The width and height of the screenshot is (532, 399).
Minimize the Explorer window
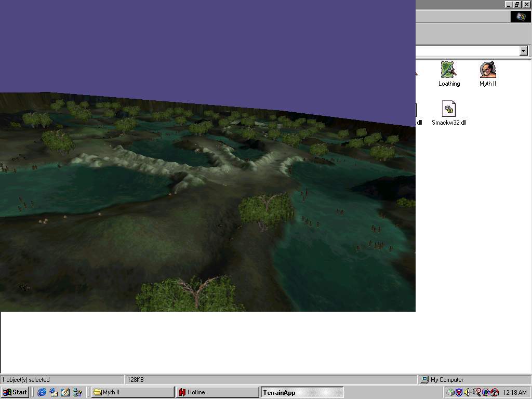coord(509,4)
